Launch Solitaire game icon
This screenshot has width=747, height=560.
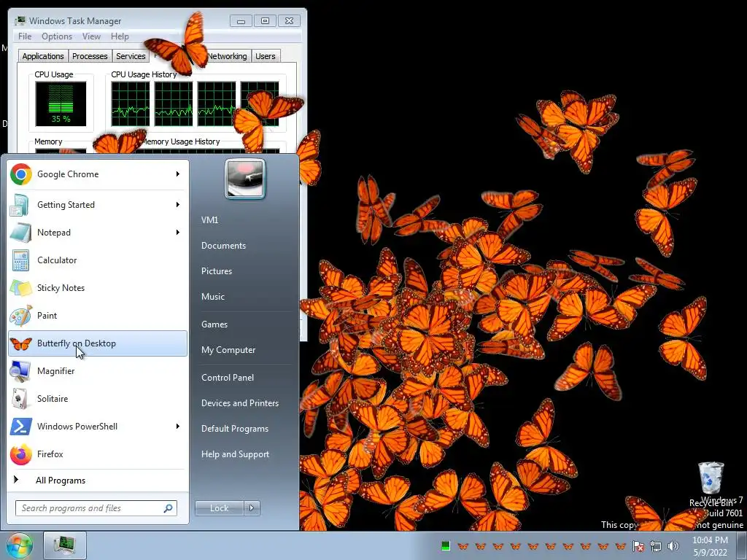click(x=20, y=399)
